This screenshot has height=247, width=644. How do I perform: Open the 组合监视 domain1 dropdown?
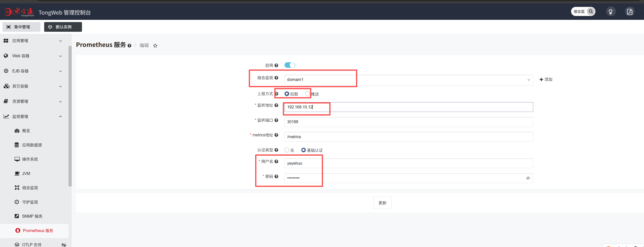click(408, 80)
